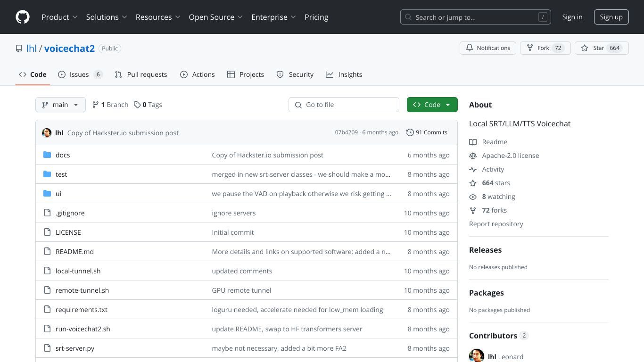
Task: Click the watching eye icon
Action: (473, 197)
